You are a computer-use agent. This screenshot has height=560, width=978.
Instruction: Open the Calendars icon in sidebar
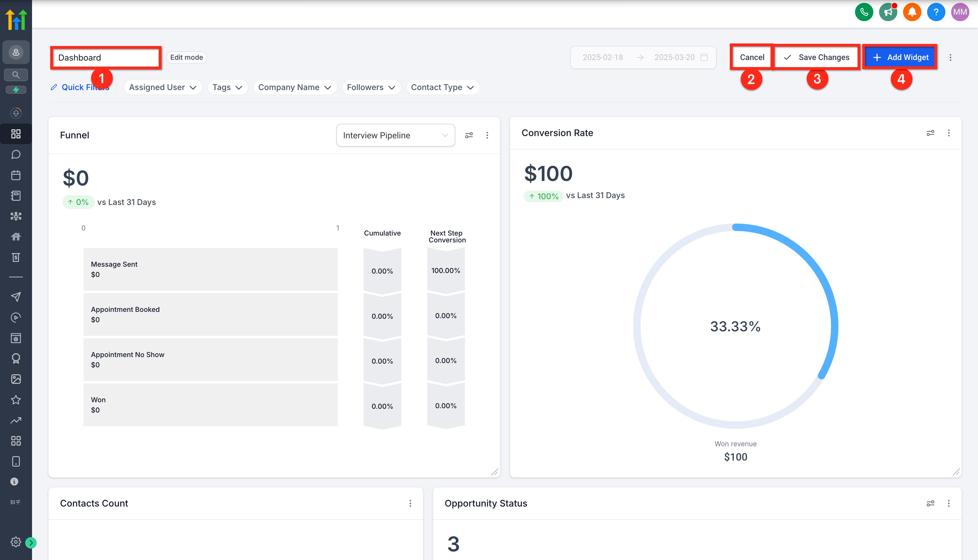[16, 175]
